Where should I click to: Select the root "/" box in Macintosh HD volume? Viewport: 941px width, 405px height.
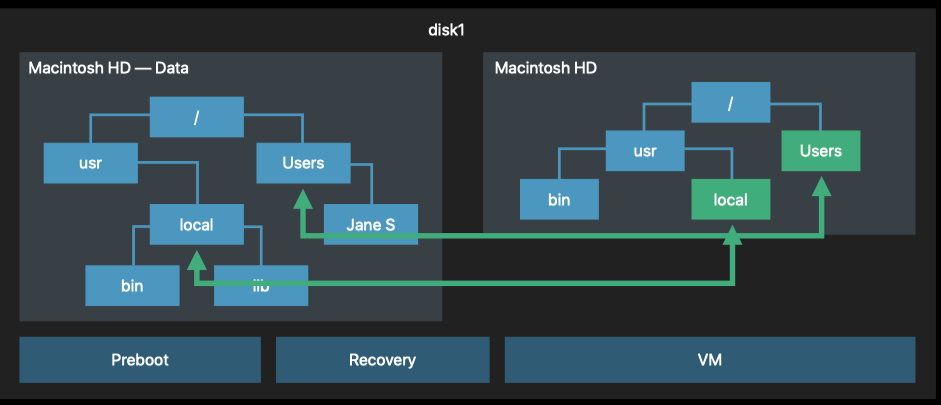[730, 103]
